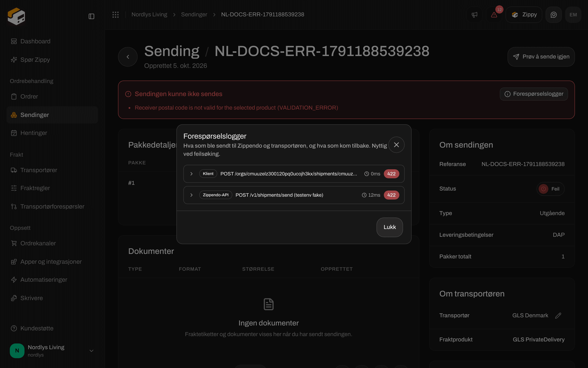Screen dimensions: 588x368
Task: Click the DAP leveringsbetingelser value
Action: [559, 235]
